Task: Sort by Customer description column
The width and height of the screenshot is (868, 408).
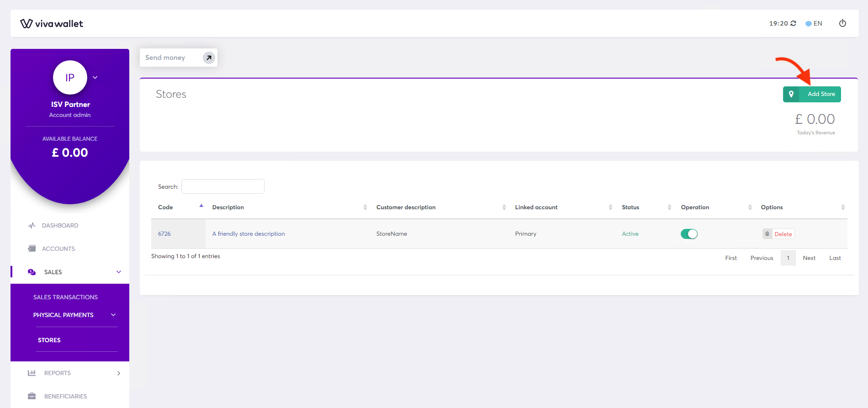Action: click(439, 207)
